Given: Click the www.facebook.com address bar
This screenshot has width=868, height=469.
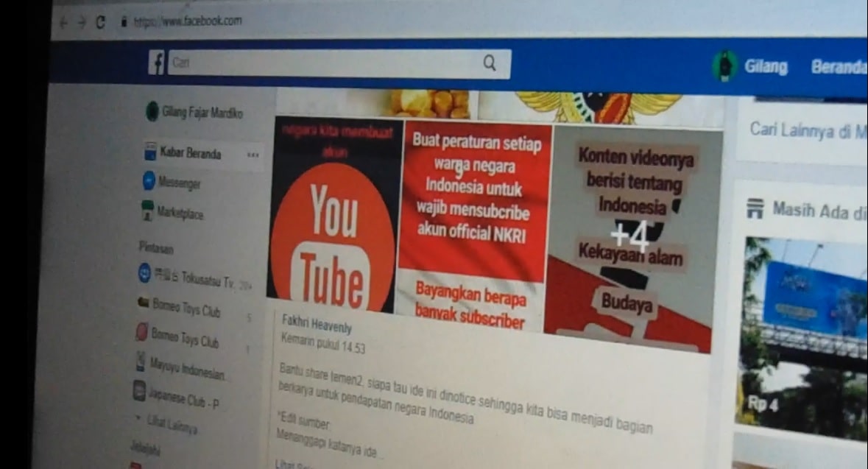Looking at the screenshot, I should [x=188, y=21].
